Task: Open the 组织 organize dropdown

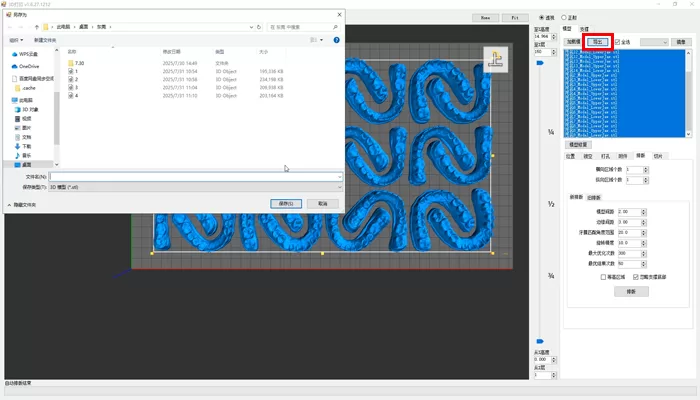Action: pos(16,40)
